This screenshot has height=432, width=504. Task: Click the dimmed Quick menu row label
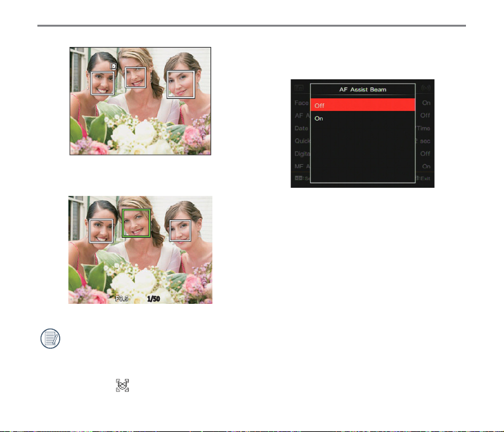302,141
